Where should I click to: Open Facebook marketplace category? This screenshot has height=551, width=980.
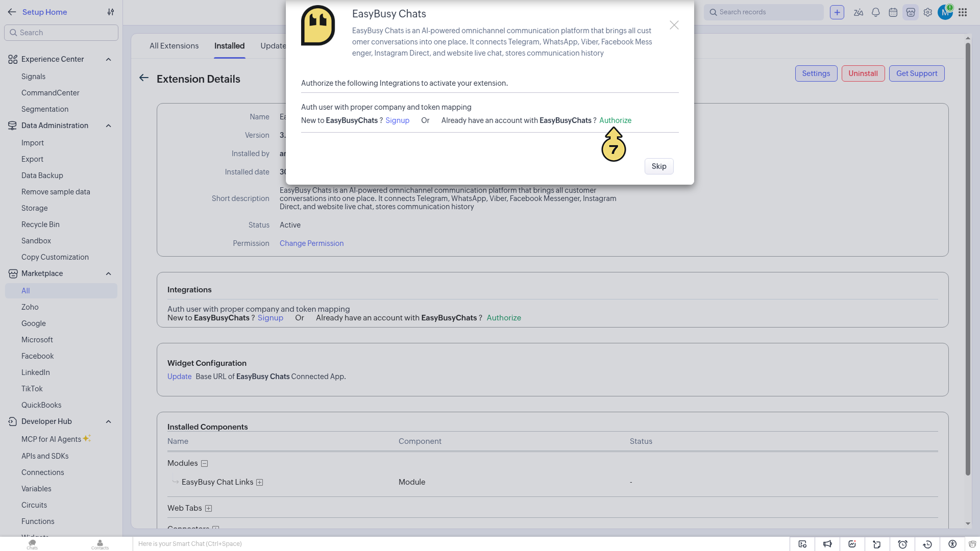coord(38,356)
